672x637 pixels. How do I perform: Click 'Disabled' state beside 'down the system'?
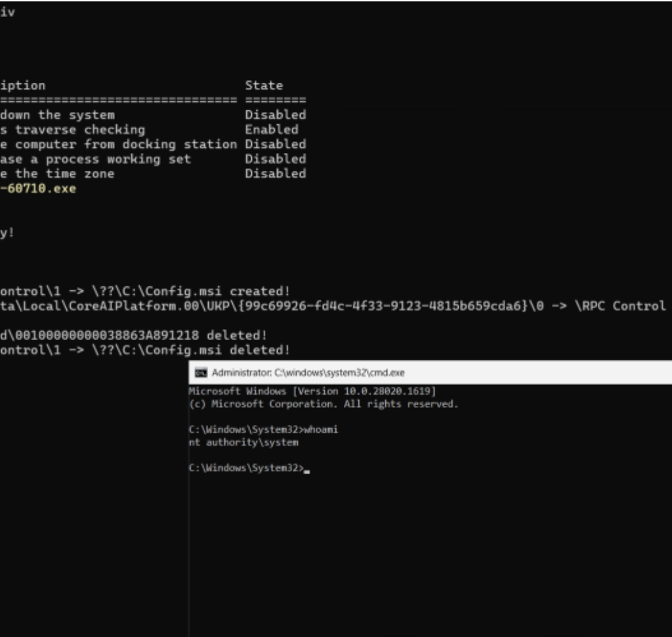(x=275, y=115)
